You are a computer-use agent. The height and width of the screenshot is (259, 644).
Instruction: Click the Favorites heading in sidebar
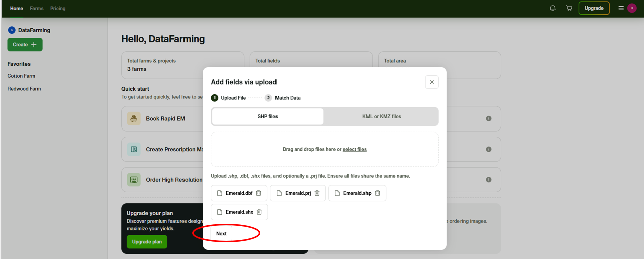pyautogui.click(x=19, y=64)
